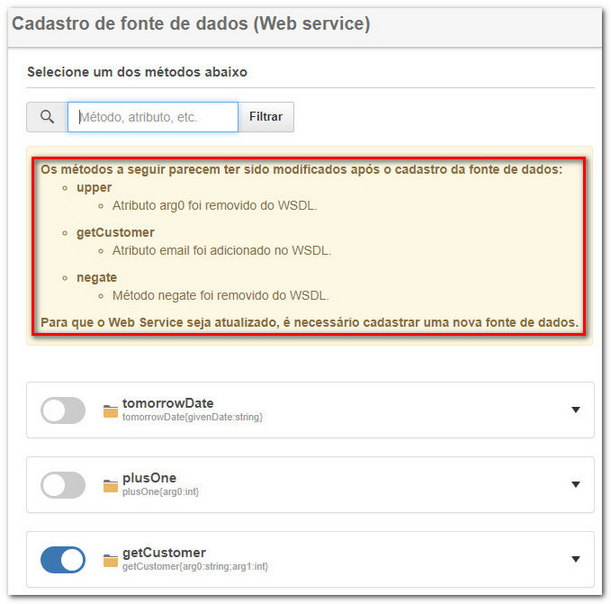Focus the 'Método, atributo, etc.' search field

[153, 117]
